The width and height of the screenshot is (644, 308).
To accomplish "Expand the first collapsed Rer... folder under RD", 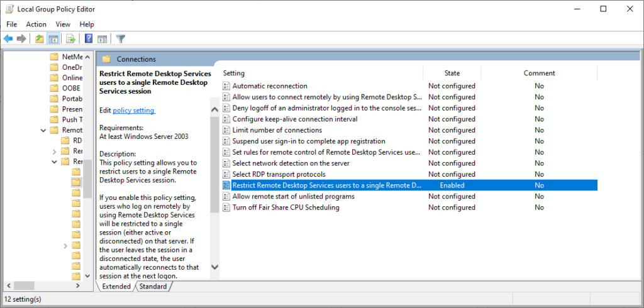I will (x=55, y=151).
